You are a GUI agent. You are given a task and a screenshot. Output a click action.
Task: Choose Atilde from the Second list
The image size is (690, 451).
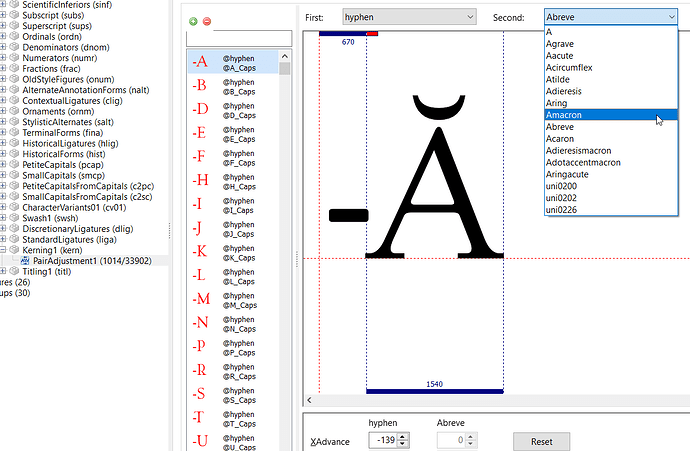(611, 79)
